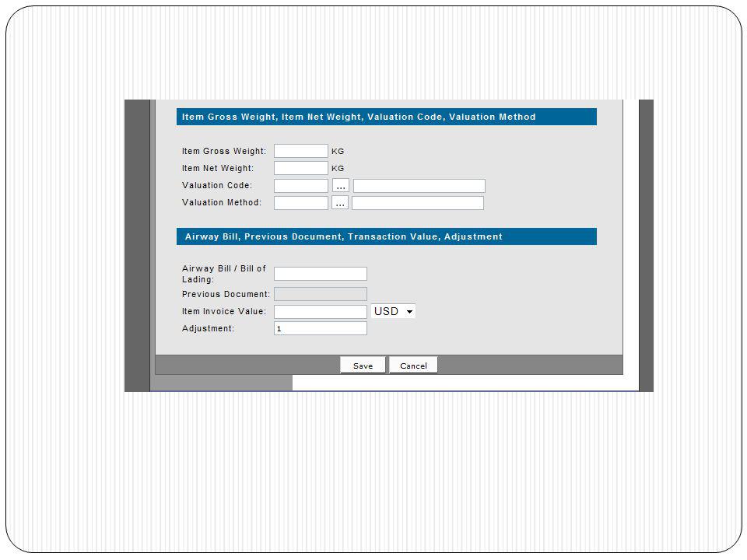Click the Item Gross Weight label text
The height and width of the screenshot is (560, 747).
pyautogui.click(x=224, y=151)
